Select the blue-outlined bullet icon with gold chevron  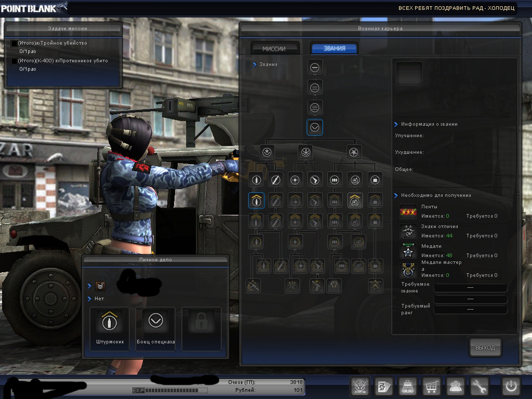pyautogui.click(x=256, y=201)
